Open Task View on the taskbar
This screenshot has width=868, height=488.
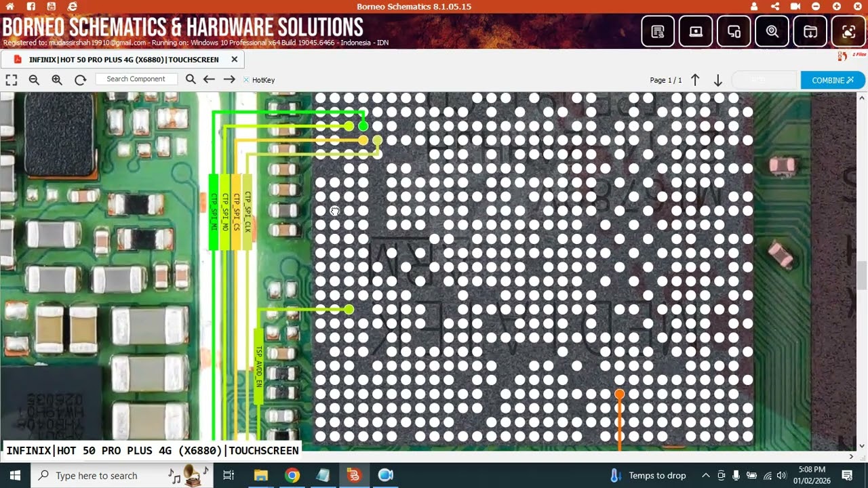229,475
